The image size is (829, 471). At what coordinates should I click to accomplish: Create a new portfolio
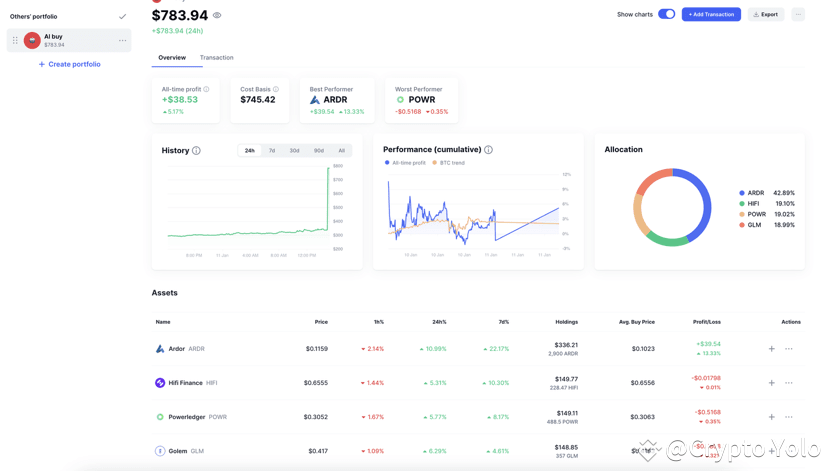point(69,64)
